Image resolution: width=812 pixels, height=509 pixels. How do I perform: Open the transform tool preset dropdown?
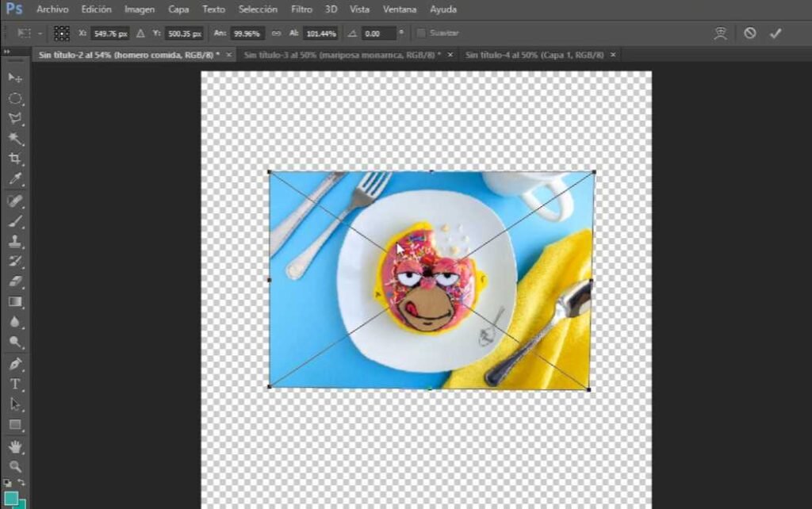[40, 33]
